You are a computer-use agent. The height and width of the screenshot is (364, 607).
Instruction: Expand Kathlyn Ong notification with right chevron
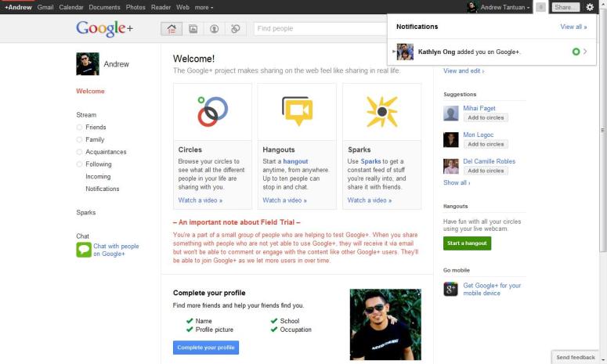tap(585, 52)
